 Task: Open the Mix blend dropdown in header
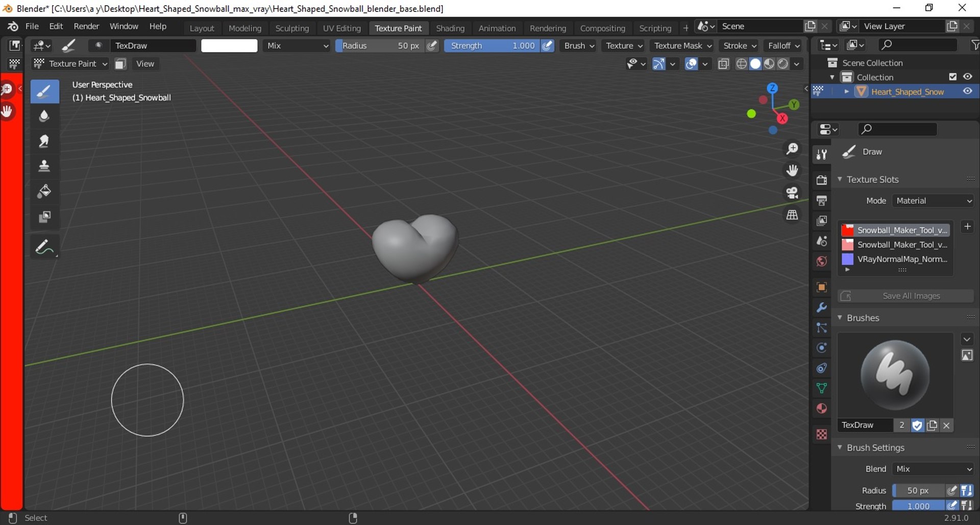(298, 45)
